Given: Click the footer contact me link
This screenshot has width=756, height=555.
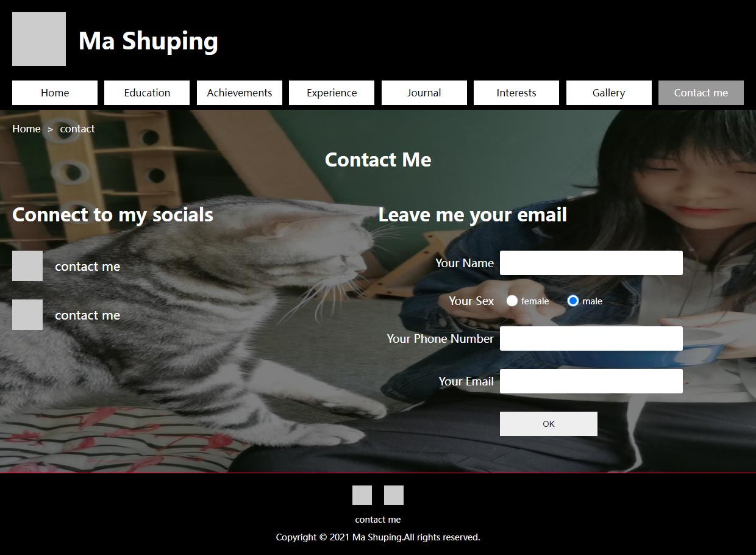Looking at the screenshot, I should tap(378, 520).
